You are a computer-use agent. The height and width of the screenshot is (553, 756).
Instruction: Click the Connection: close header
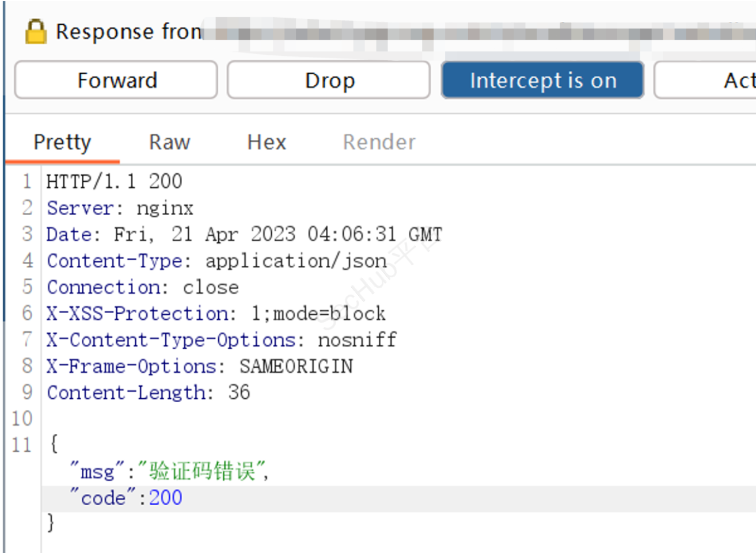[x=142, y=287]
